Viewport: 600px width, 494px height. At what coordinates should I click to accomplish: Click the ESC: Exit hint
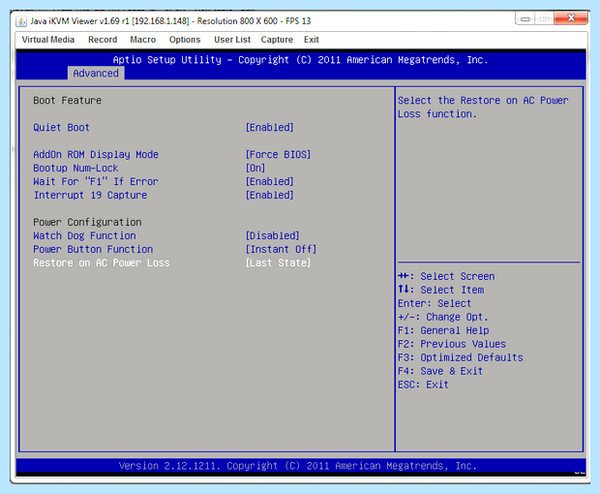423,385
